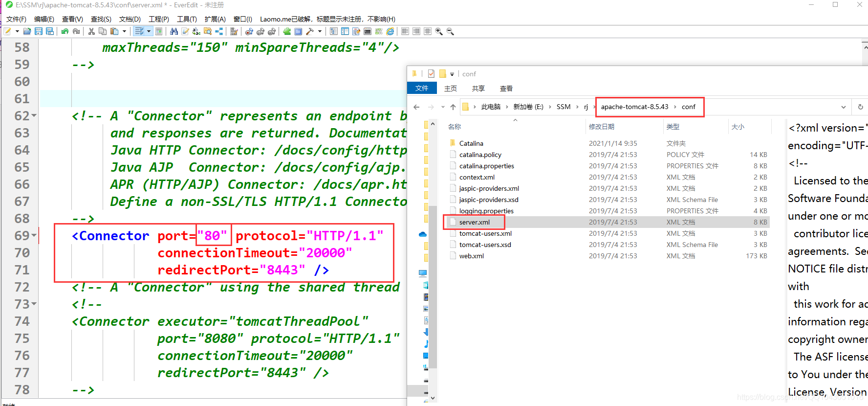Image resolution: width=868 pixels, height=406 pixels.
Task: Open the 编辑(E) menu
Action: [x=44, y=19]
